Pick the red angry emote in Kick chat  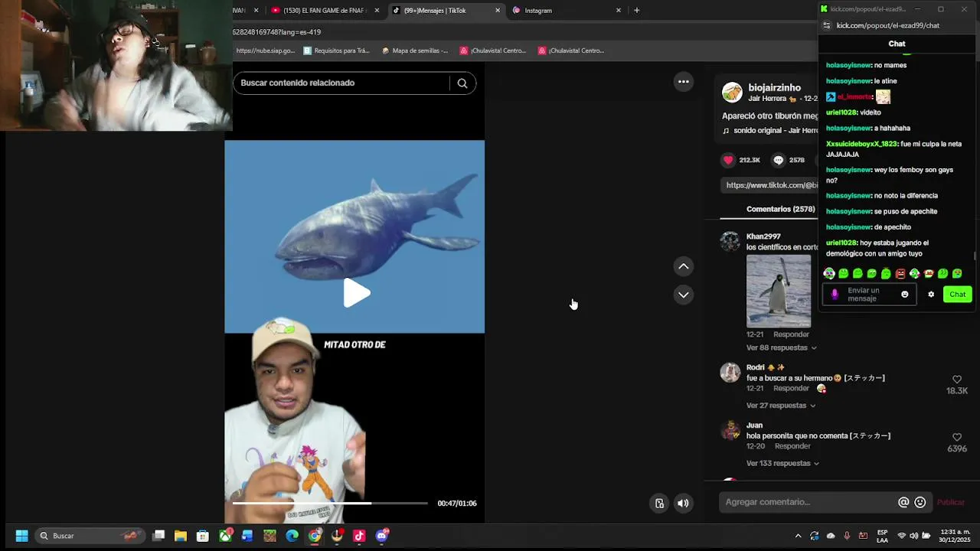click(x=900, y=273)
